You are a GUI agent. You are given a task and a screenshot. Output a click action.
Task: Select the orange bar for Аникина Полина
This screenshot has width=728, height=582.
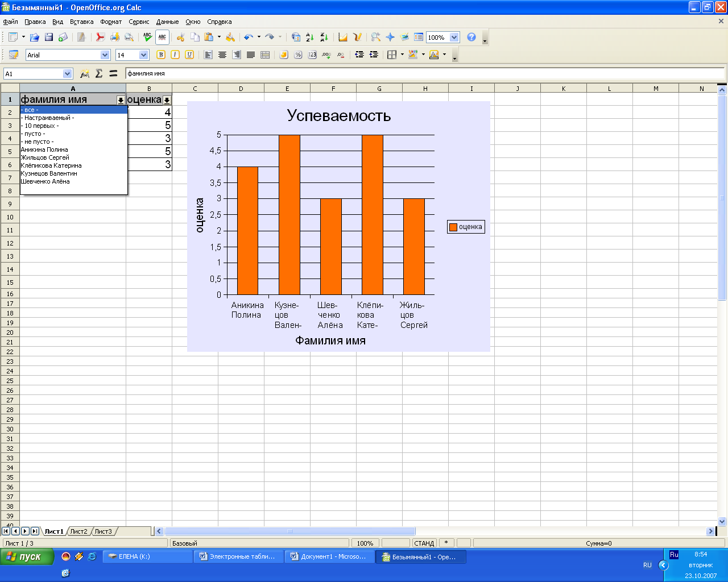pos(247,231)
